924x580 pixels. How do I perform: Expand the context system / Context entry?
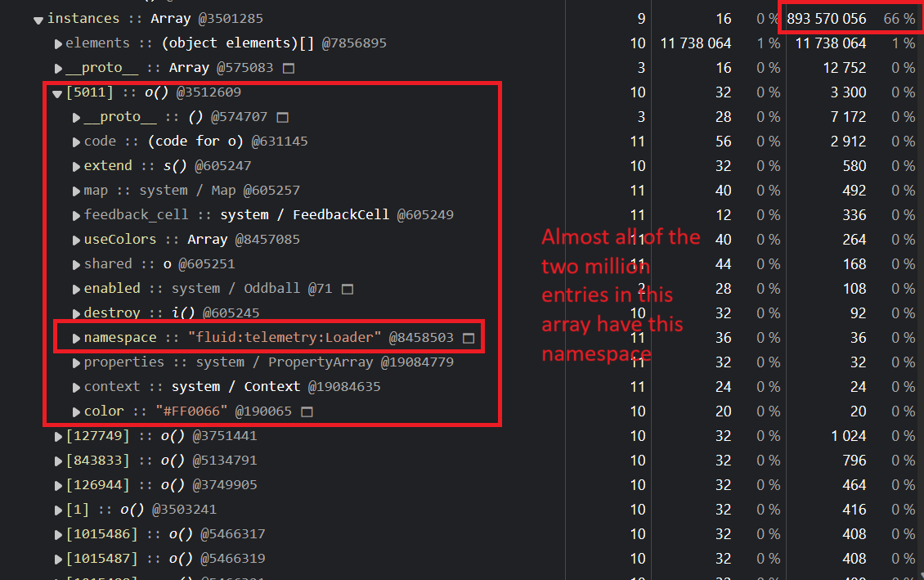click(75, 386)
